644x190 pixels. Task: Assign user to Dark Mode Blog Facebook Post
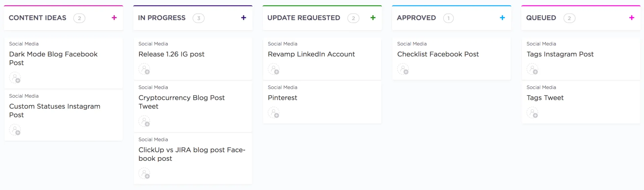(15, 78)
